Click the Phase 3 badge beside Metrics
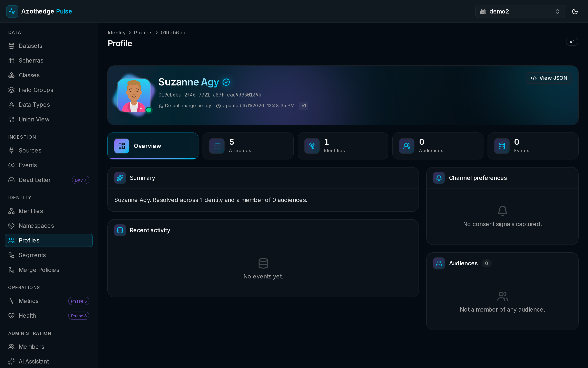 click(x=79, y=301)
